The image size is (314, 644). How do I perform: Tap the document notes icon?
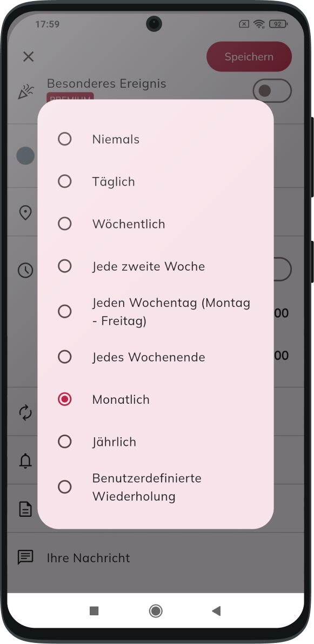25,509
